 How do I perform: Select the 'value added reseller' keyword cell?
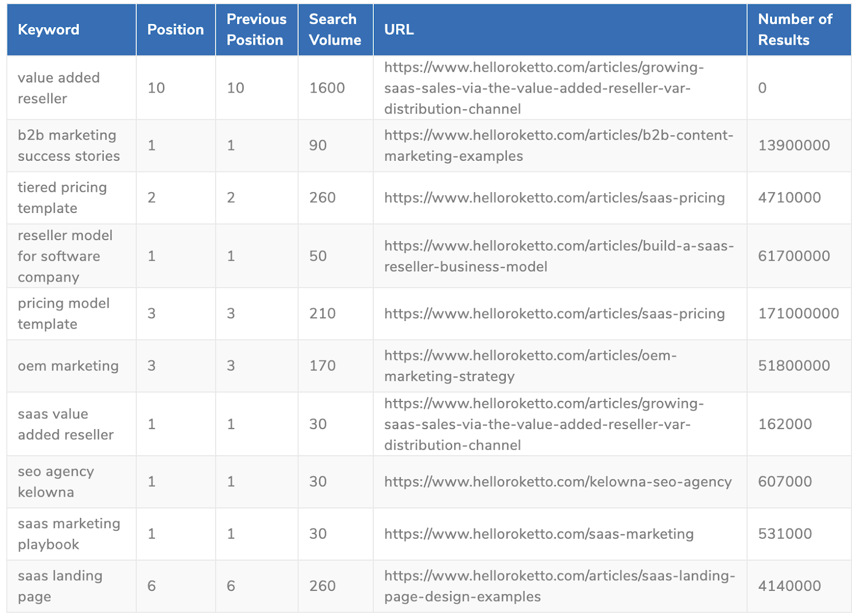click(59, 88)
